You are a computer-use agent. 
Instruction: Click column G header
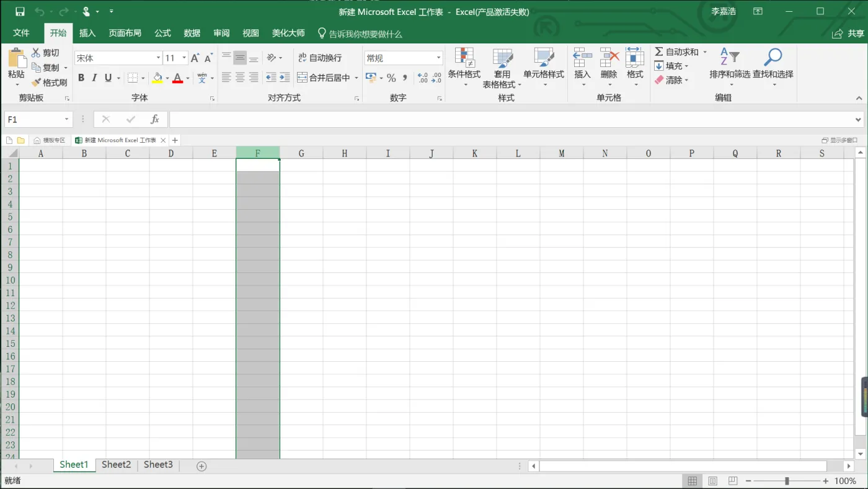(301, 153)
